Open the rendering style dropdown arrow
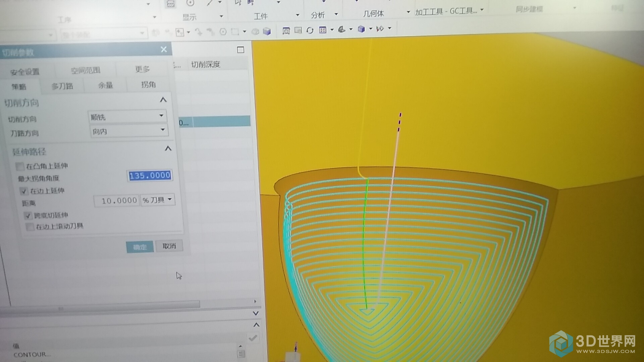644x362 pixels. pos(371,29)
